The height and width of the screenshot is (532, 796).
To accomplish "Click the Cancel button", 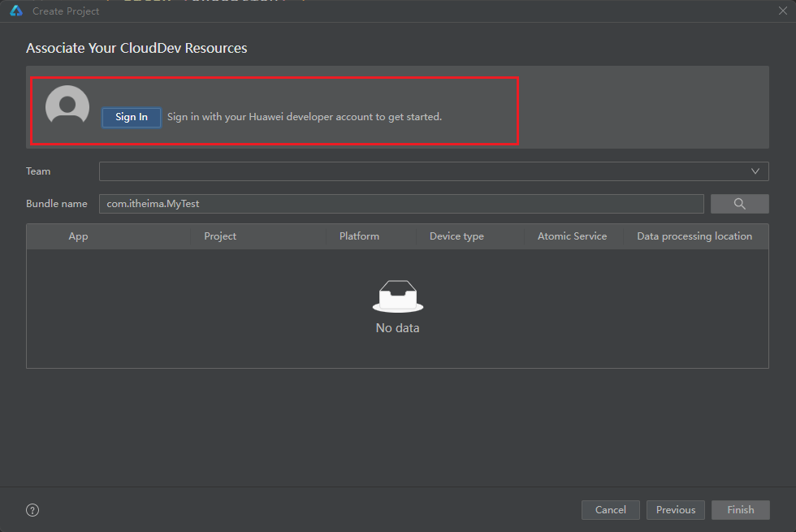I will coord(610,510).
